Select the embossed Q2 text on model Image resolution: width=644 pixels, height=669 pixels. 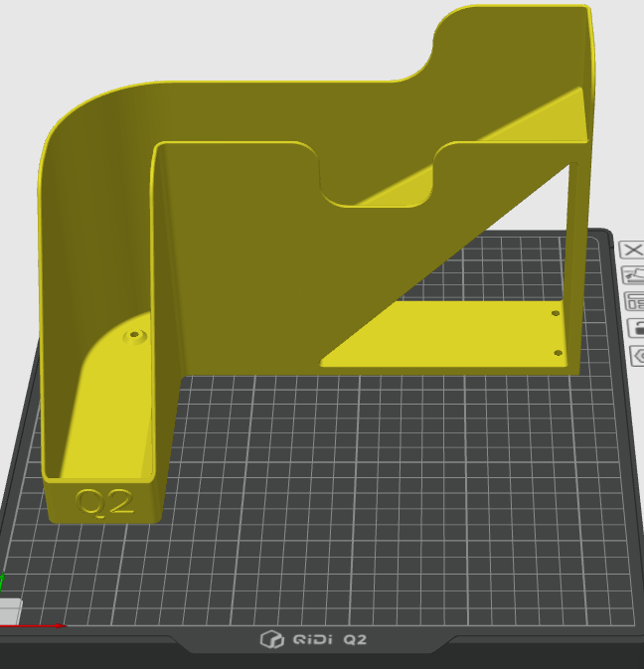point(104,502)
